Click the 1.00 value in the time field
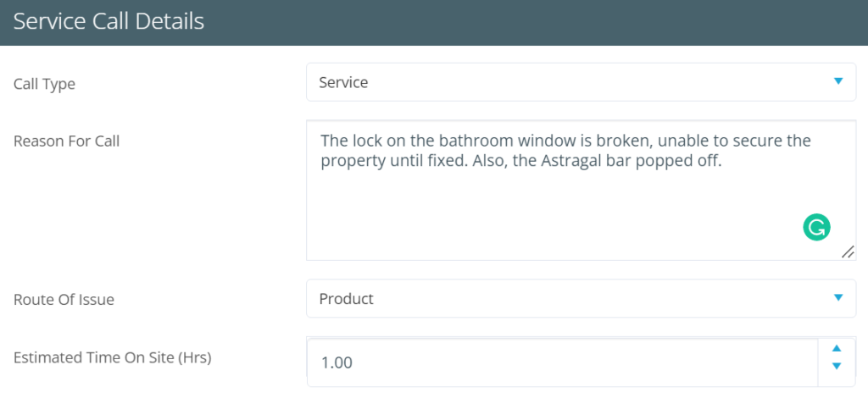868x404 pixels. [337, 362]
